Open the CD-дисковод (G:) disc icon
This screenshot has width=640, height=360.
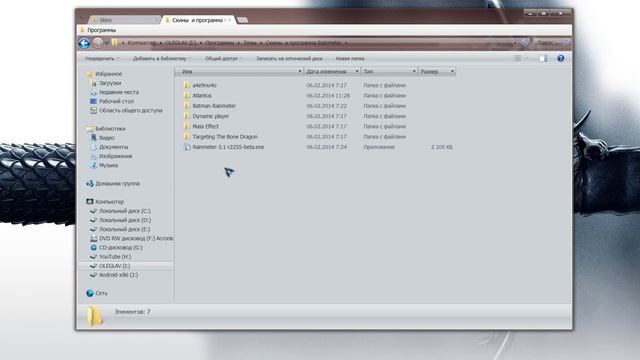(93, 247)
